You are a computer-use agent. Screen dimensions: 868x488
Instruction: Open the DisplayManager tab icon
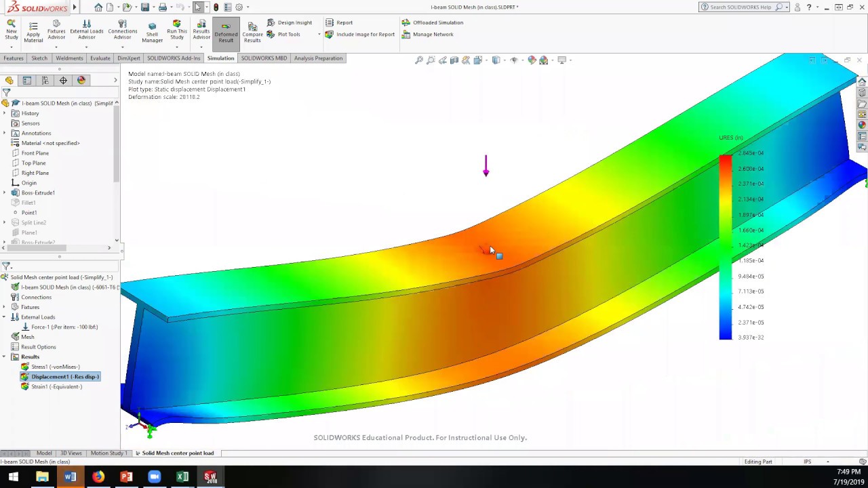[81, 81]
